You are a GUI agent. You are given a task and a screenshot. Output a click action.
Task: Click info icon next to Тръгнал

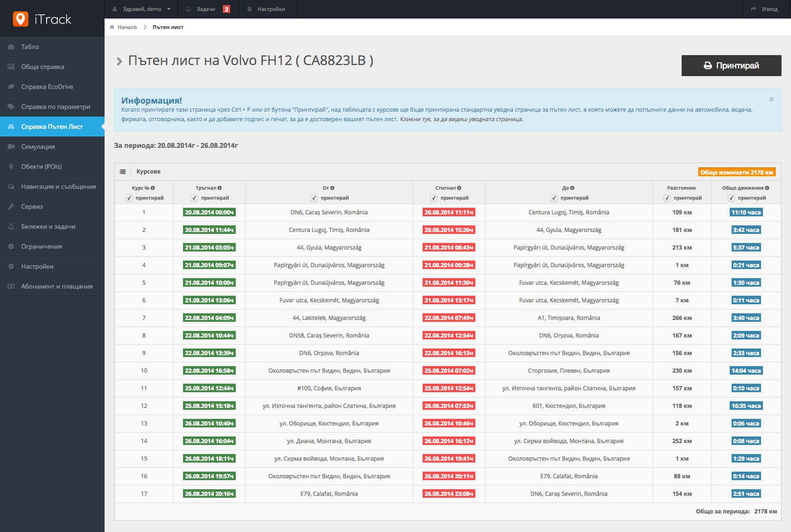pos(220,188)
